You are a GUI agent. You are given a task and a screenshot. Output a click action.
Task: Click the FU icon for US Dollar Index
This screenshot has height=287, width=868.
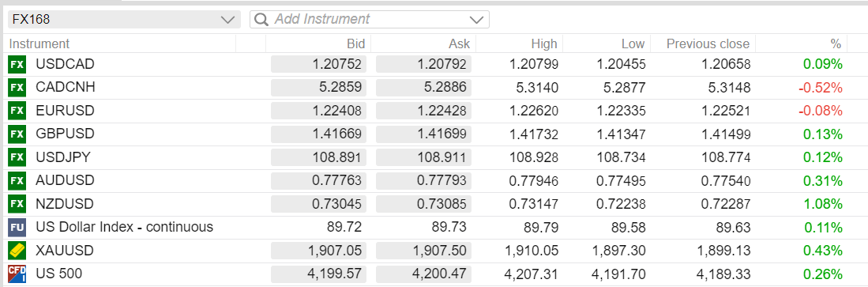[17, 227]
